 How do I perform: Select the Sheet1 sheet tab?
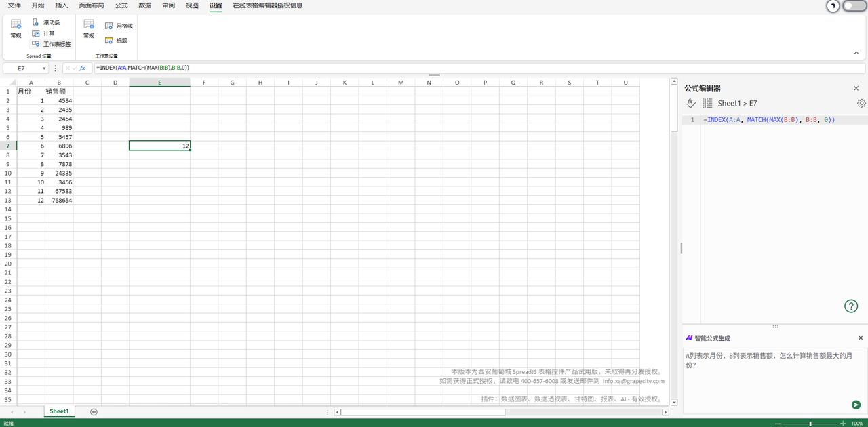coord(59,411)
